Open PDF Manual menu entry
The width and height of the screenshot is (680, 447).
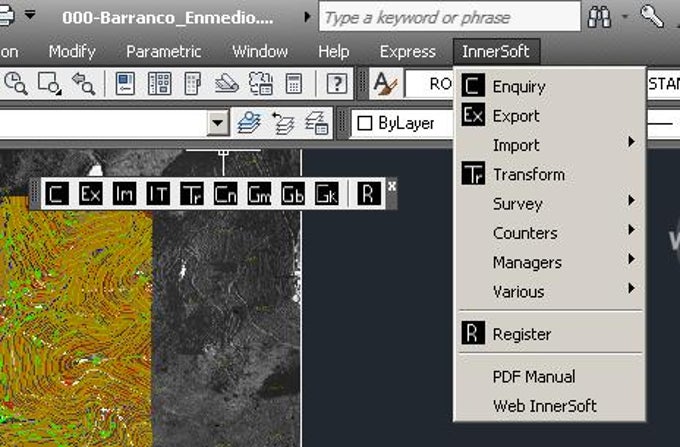[549, 376]
